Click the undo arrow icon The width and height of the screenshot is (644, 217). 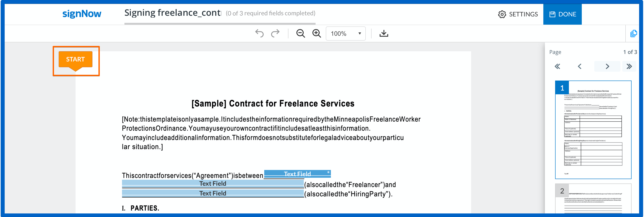point(259,34)
